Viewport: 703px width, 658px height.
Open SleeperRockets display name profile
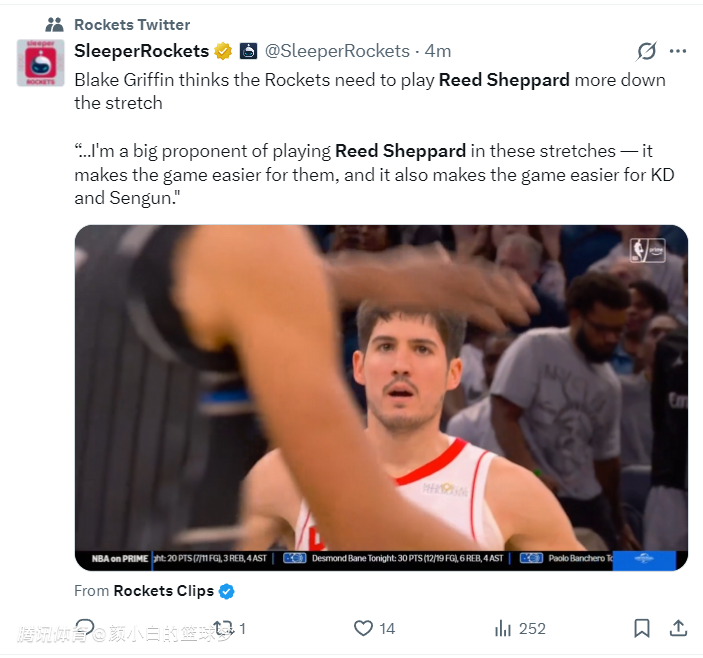click(x=141, y=51)
